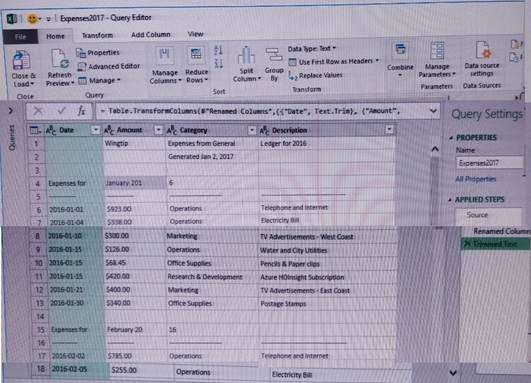
Task: Click the Group By icon
Action: (x=274, y=56)
